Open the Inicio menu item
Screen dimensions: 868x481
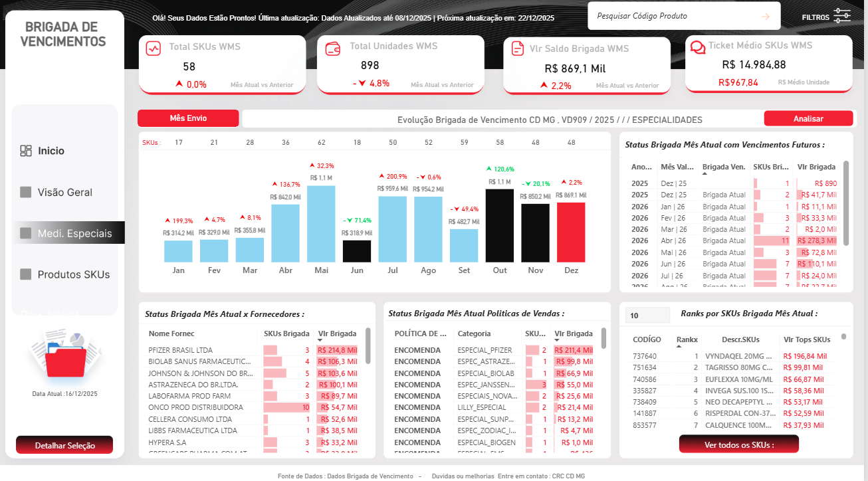tap(51, 151)
